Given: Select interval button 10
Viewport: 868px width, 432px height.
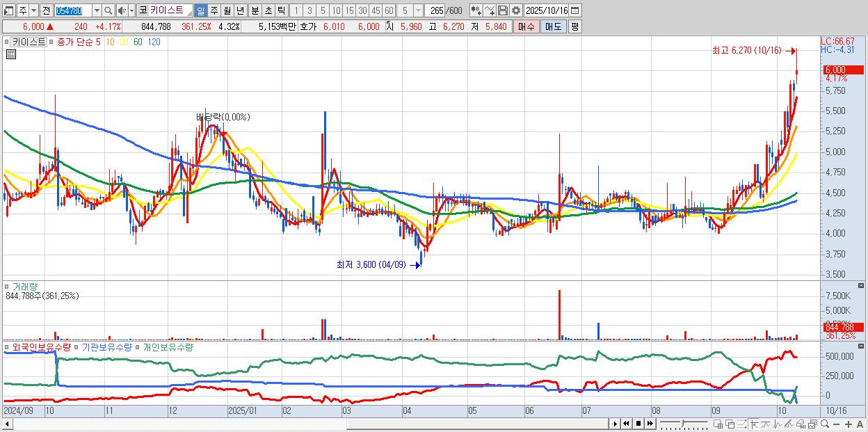Looking at the screenshot, I should click(x=336, y=10).
